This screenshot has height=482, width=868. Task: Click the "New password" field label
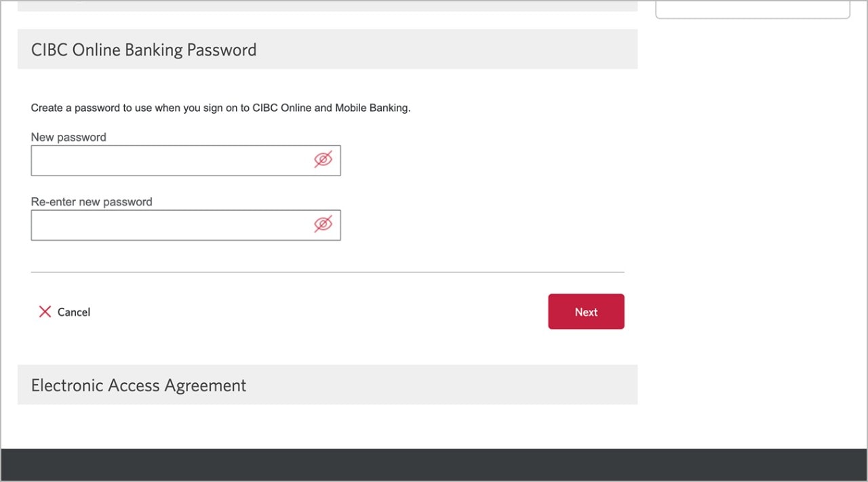point(68,137)
